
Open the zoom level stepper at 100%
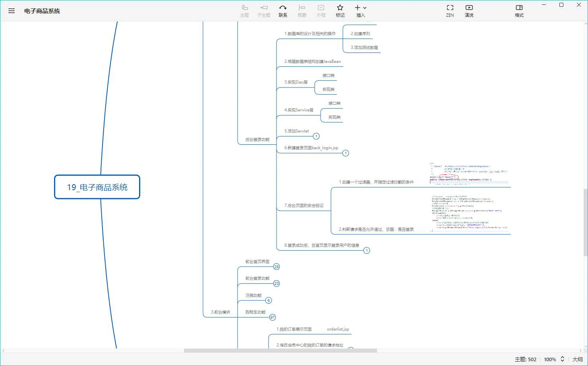562,359
